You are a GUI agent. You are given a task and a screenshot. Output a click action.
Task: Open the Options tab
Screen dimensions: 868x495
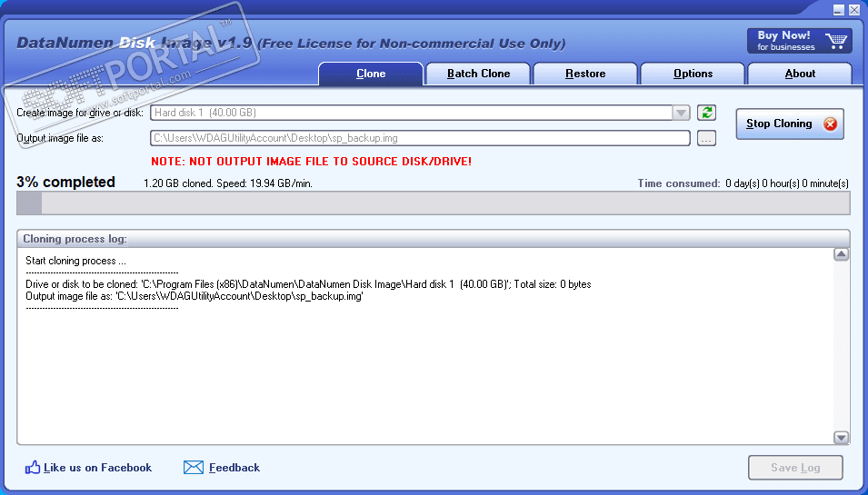click(x=693, y=74)
